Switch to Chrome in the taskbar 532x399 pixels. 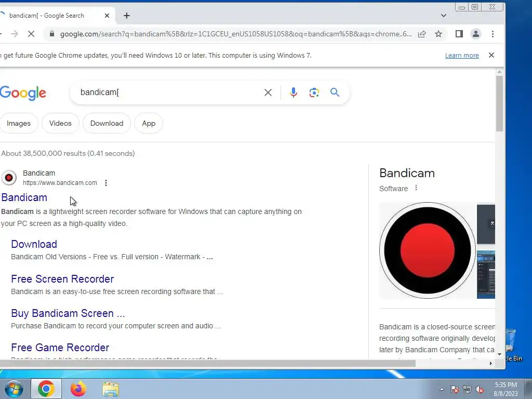46,389
